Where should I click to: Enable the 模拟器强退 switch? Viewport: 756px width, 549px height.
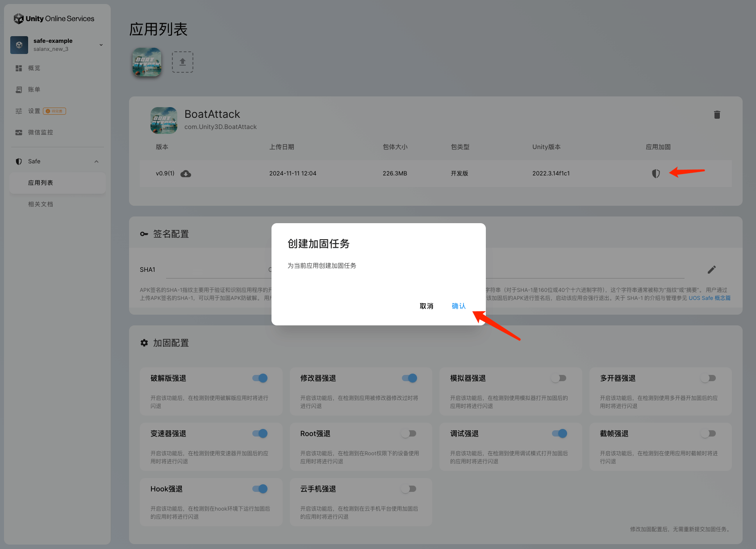[559, 378]
